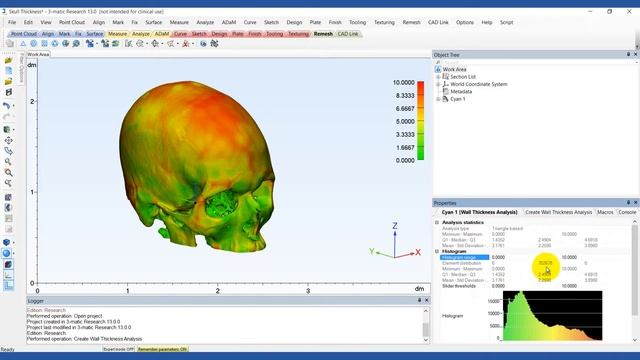Open the Texturing menu
The width and height of the screenshot is (640, 360).
coord(384,22)
